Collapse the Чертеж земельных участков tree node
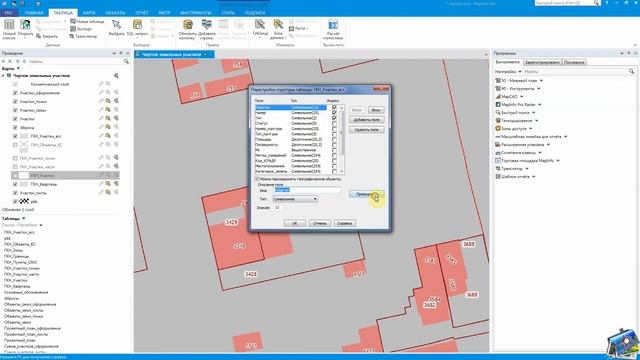This screenshot has width=640, height=360. click(3, 76)
